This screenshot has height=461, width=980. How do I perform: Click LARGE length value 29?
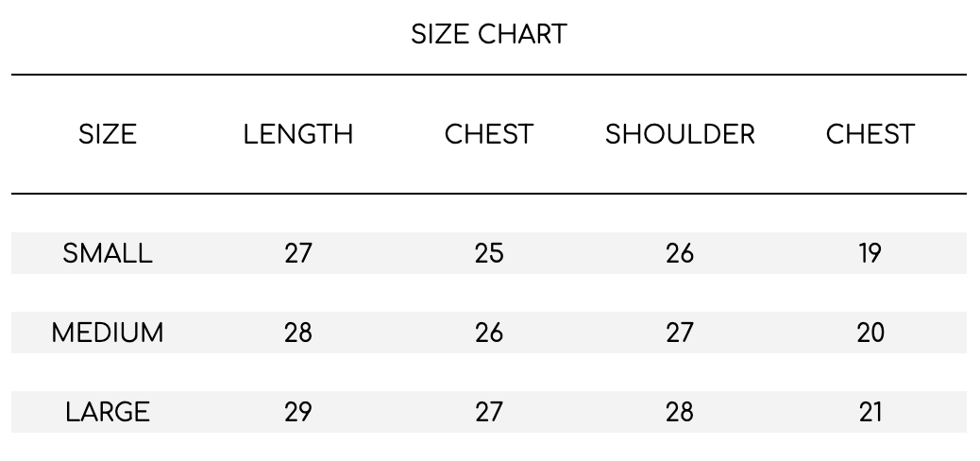click(x=298, y=412)
